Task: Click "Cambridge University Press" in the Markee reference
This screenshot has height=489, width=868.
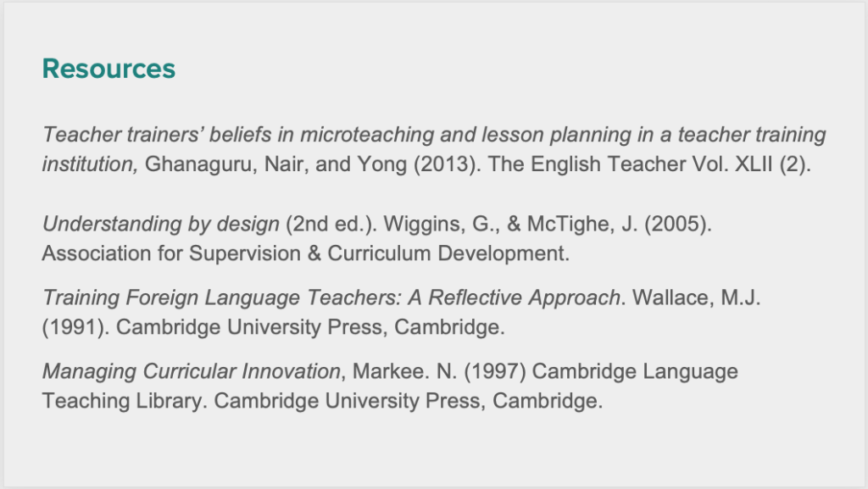Action: [x=348, y=400]
